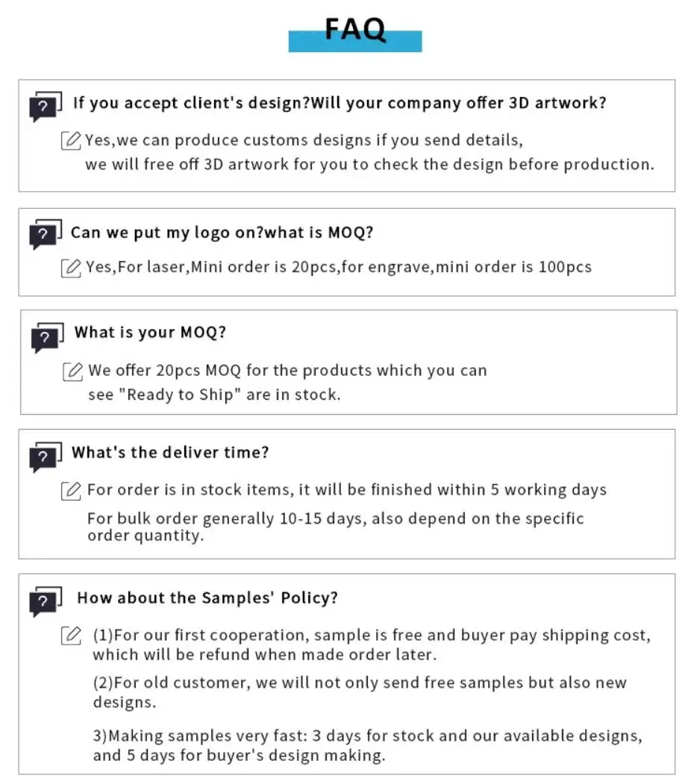Image resolution: width=688 pixels, height=784 pixels.
Task: Click the 'Ready to Ship' answer line
Action: (214, 395)
